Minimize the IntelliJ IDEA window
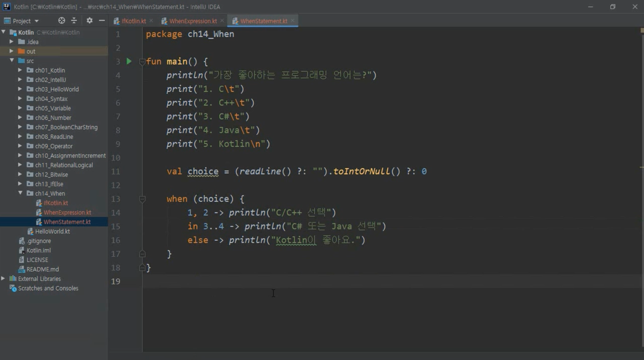Screen dimensions: 644x360 point(591,7)
